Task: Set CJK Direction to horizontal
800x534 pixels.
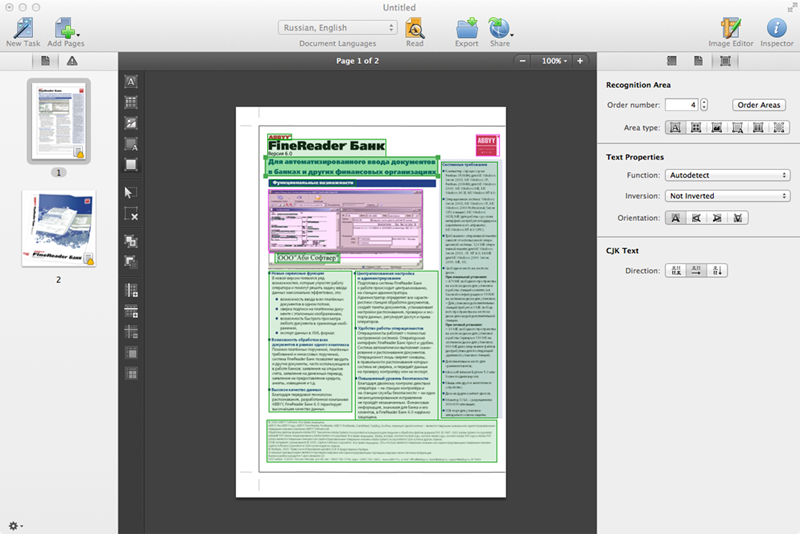Action: pos(696,270)
